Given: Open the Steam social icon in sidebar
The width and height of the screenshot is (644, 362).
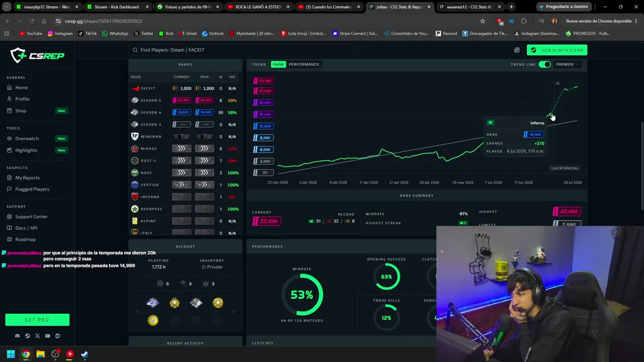Looking at the screenshot, I should pyautogui.click(x=28, y=336).
